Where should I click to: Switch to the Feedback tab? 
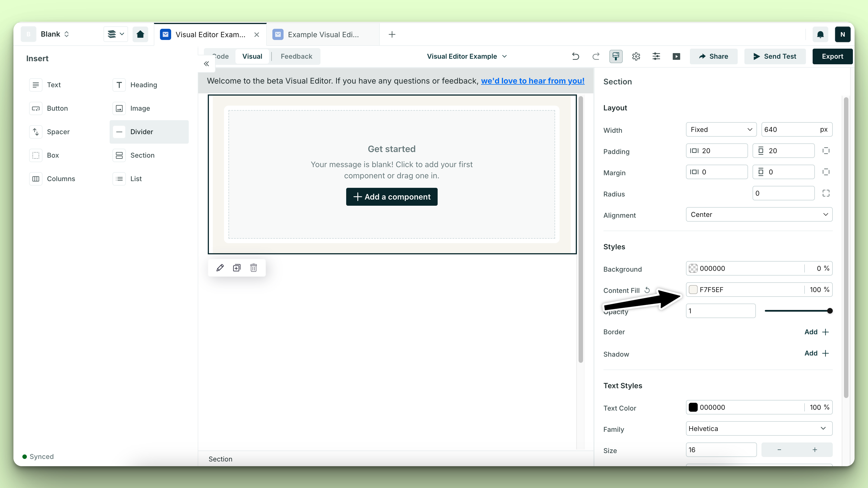[x=296, y=56]
